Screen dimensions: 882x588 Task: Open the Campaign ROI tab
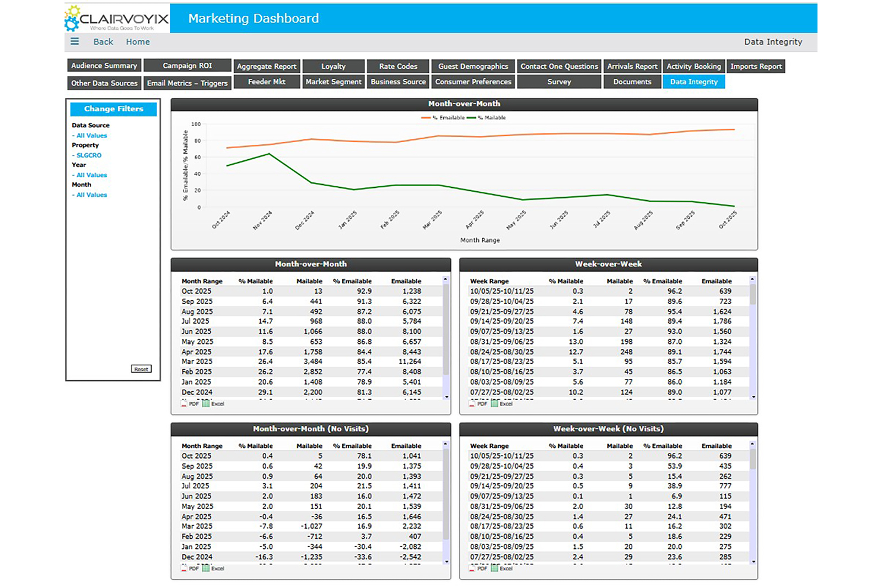pos(187,66)
